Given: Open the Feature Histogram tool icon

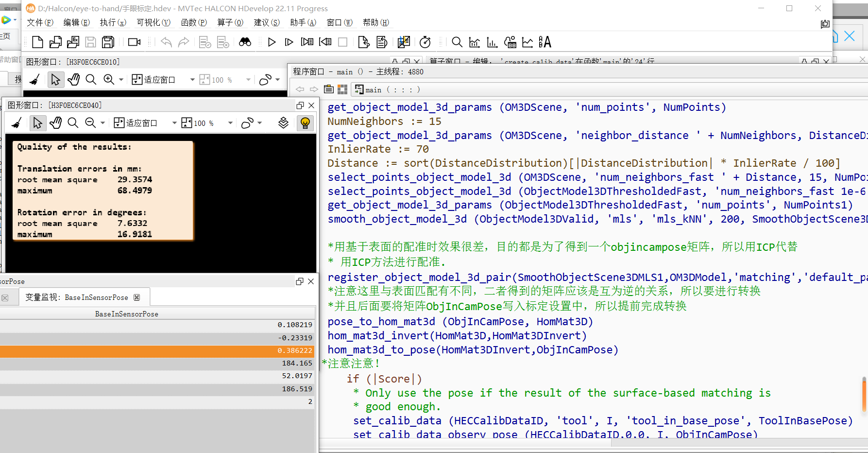Looking at the screenshot, I should point(492,42).
